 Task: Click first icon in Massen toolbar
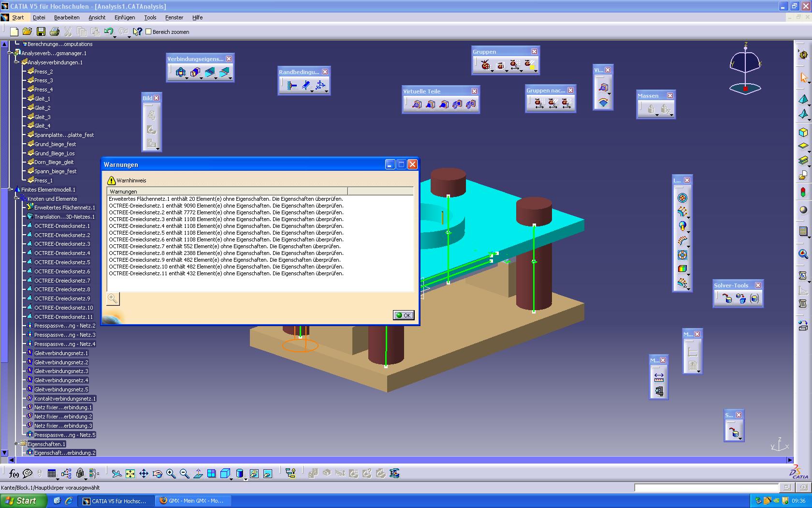click(x=651, y=109)
